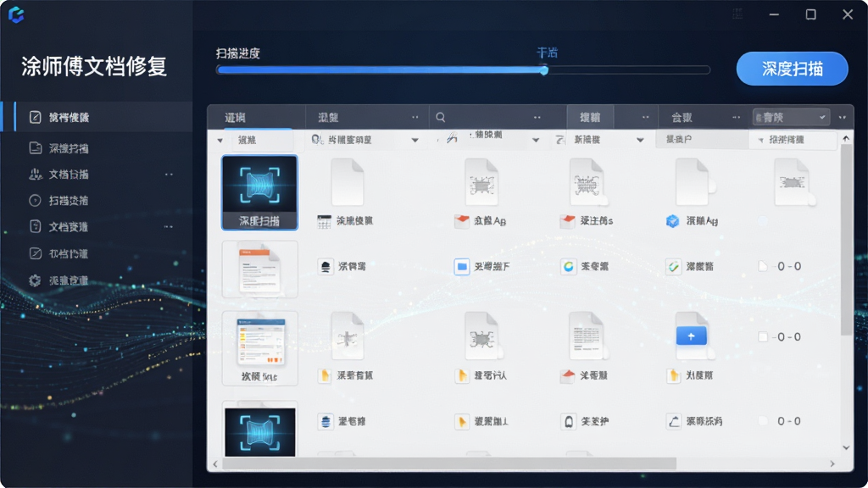Expand the leftmost arrow in the filter row

(220, 141)
